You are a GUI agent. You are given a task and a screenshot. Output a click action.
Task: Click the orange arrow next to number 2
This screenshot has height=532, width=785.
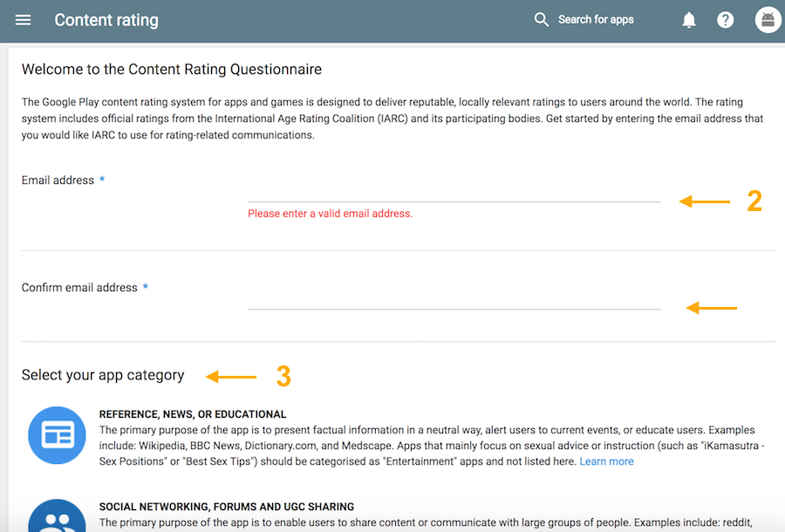705,201
